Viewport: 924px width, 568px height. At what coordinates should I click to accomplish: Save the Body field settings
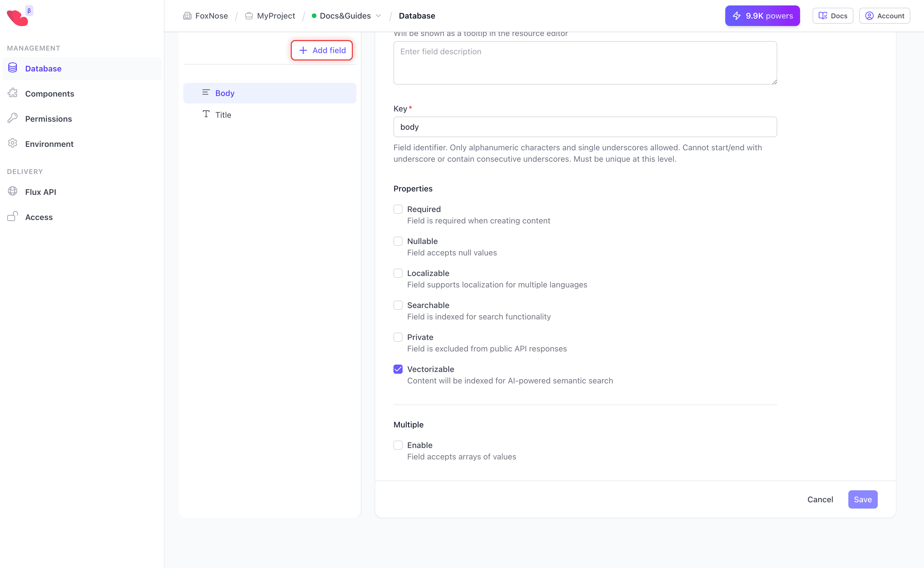click(x=862, y=499)
